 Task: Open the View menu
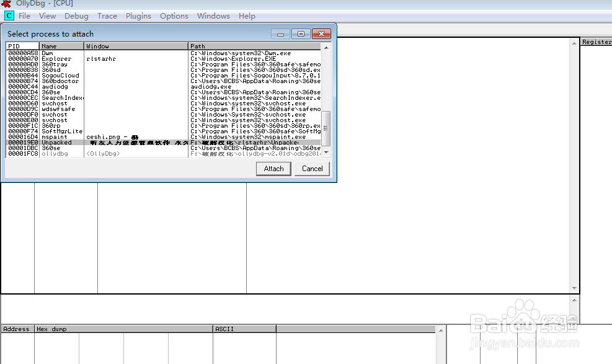point(47,16)
